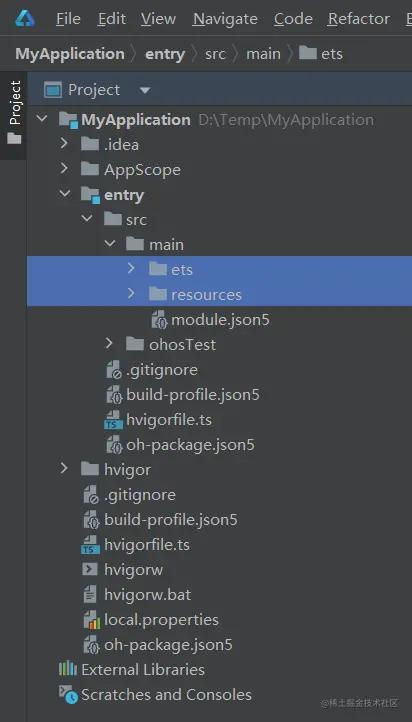Image resolution: width=412 pixels, height=722 pixels.
Task: Click the ets breadcrumb in navigation bar
Action: coord(321,54)
